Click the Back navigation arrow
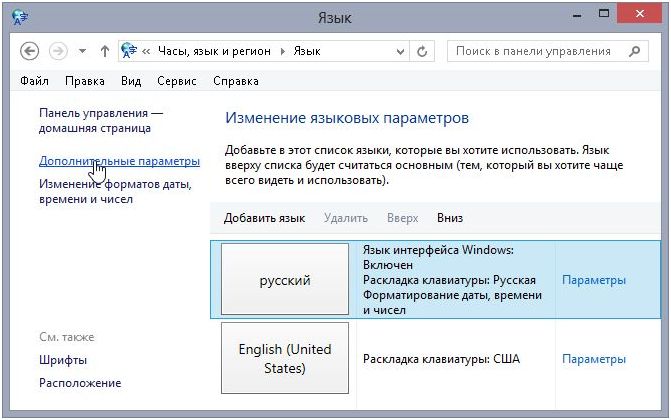Screen dimensions: 671x420 pyautogui.click(x=29, y=51)
